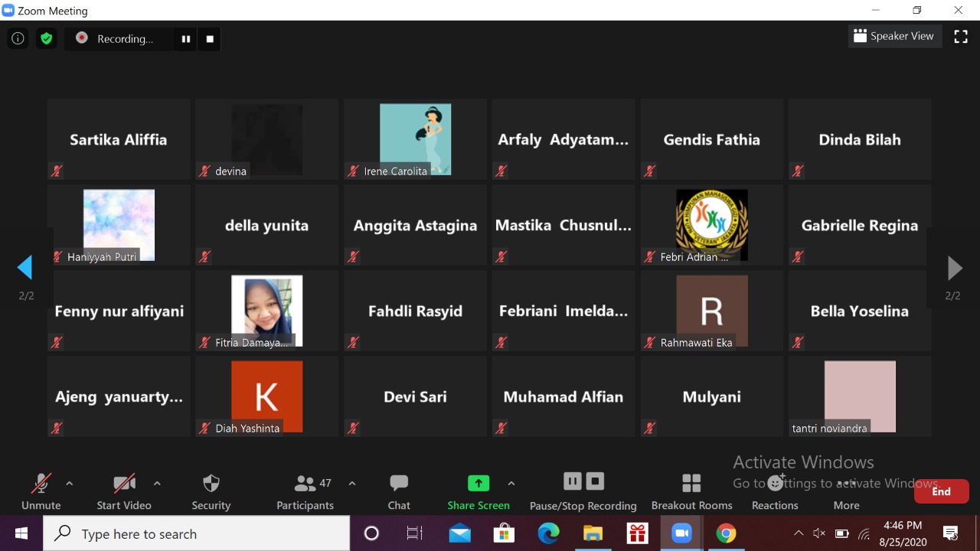Image resolution: width=980 pixels, height=551 pixels.
Task: End the meeting
Action: (941, 491)
